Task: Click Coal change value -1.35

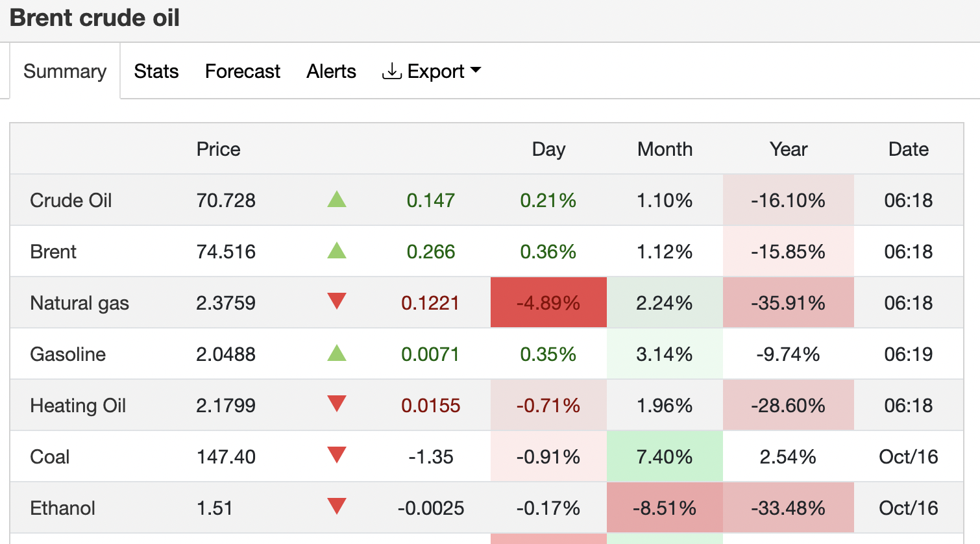Action: (x=431, y=456)
